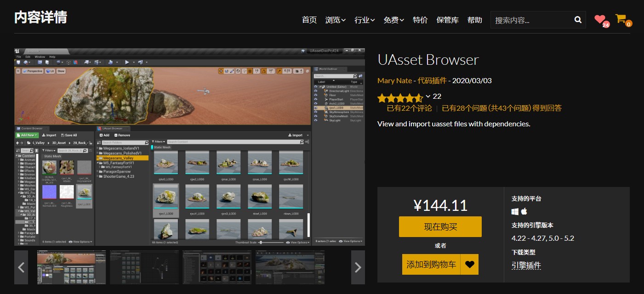Viewport: 644px width, 294px height.
Task: Open 保管库 navigation item
Action: tap(448, 20)
